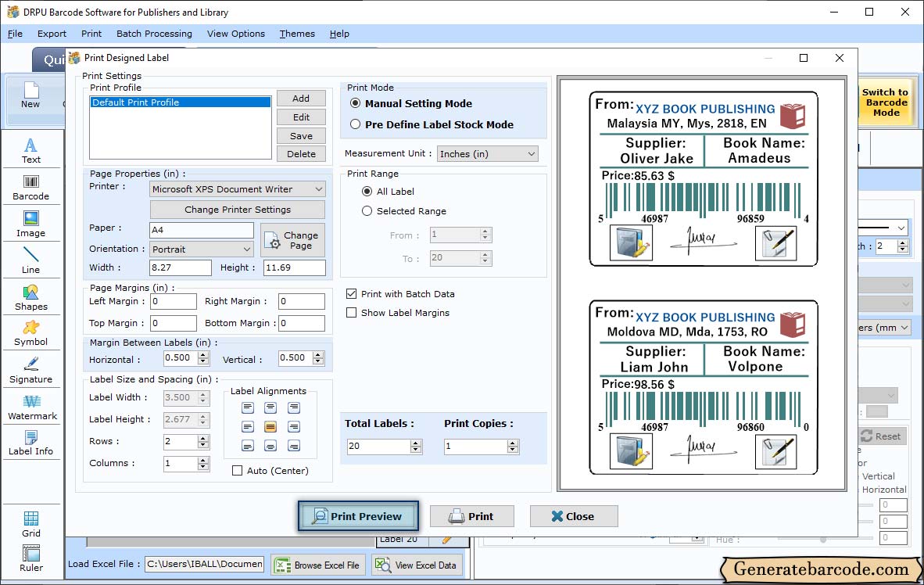Select the Barcode tool in sidebar
Screen dimensions: 924x585
[30, 188]
